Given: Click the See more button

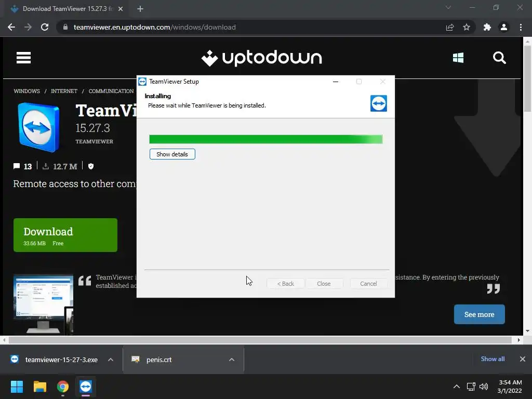Looking at the screenshot, I should (480, 314).
